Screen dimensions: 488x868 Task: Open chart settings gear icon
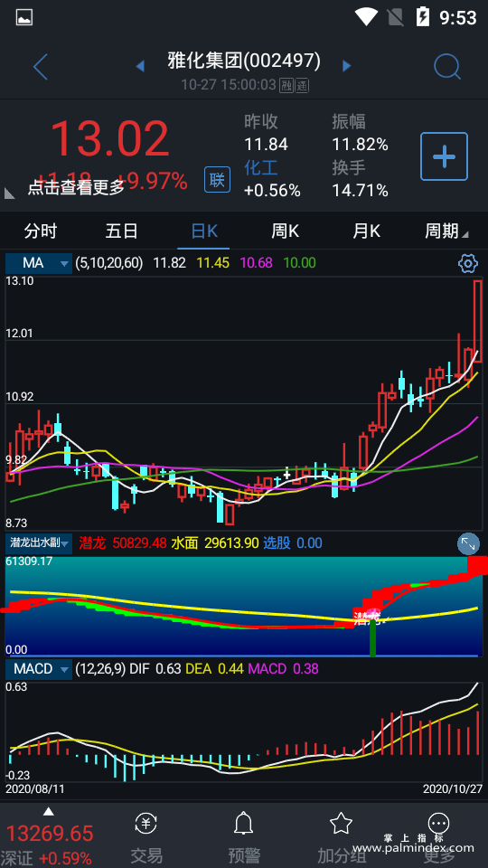coord(468,263)
